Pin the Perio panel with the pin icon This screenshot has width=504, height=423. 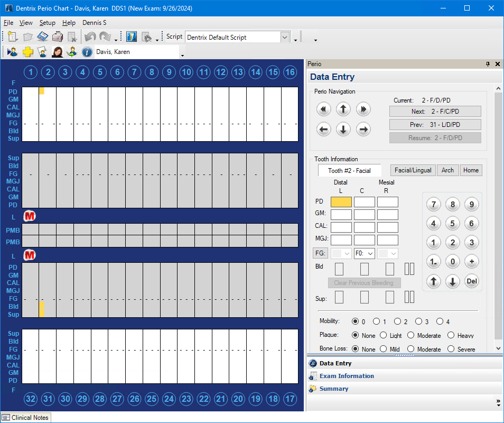tap(488, 63)
